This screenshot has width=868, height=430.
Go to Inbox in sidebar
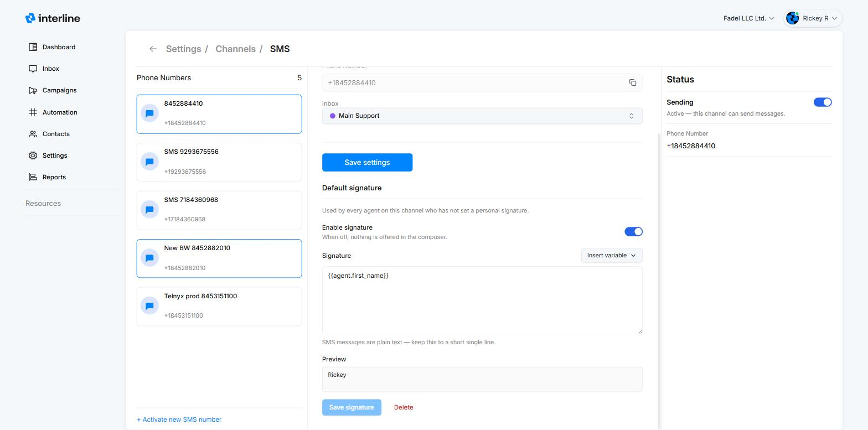pyautogui.click(x=44, y=69)
